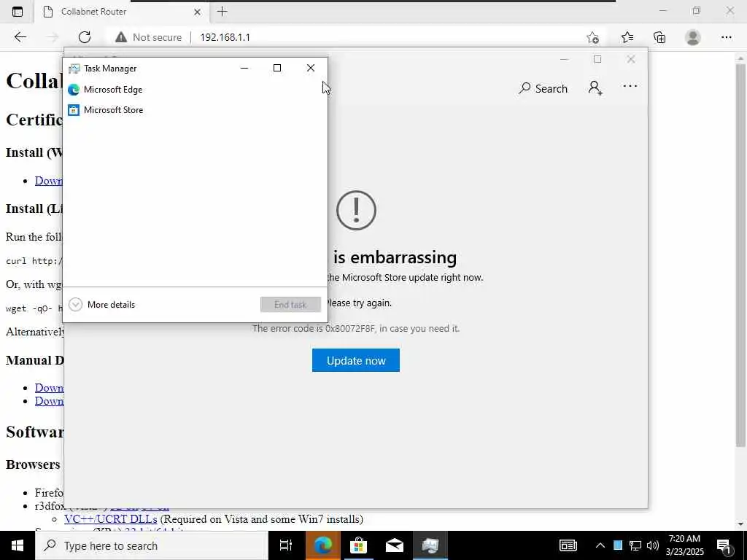Show hidden system tray icons
The height and width of the screenshot is (560, 747).
pos(600,545)
